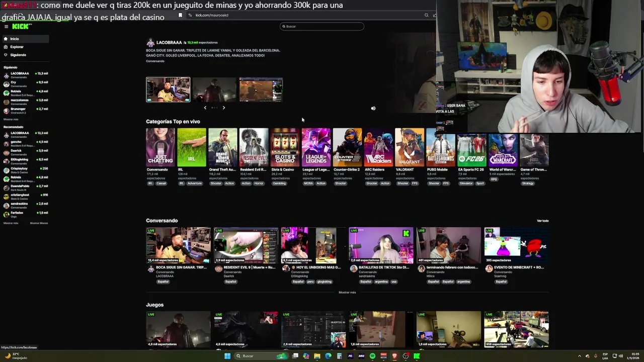Select the Gambling tag under Slots & Casino
Viewport: 644px width, 362px height.
click(x=279, y=183)
